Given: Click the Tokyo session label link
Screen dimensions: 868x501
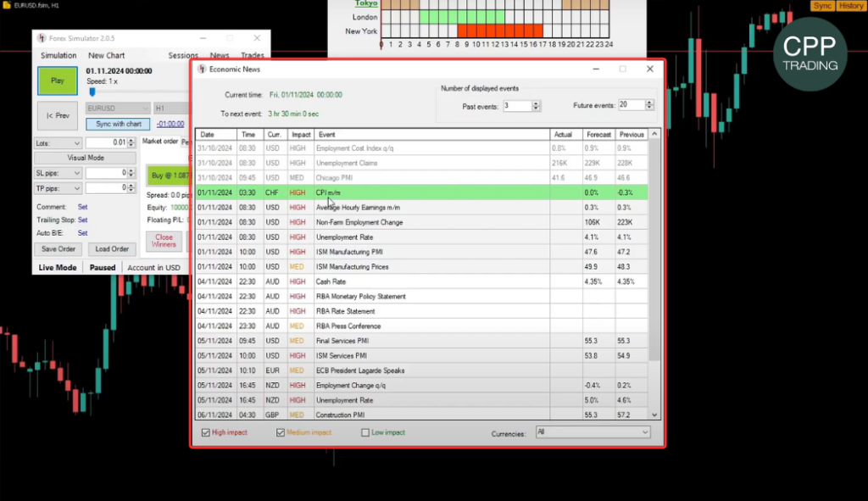Looking at the screenshot, I should (x=366, y=3).
